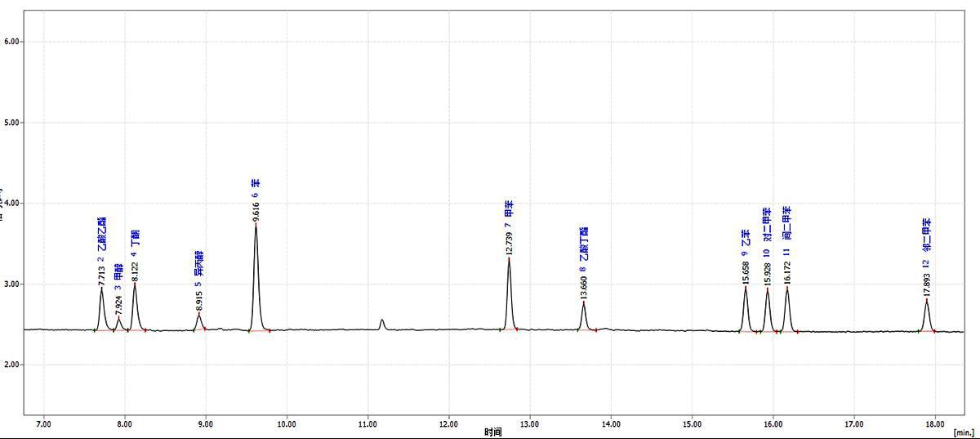The height and width of the screenshot is (439, 980).
Task: Select the 7.713 乙酸乙酯 peak label
Action: click(101, 251)
